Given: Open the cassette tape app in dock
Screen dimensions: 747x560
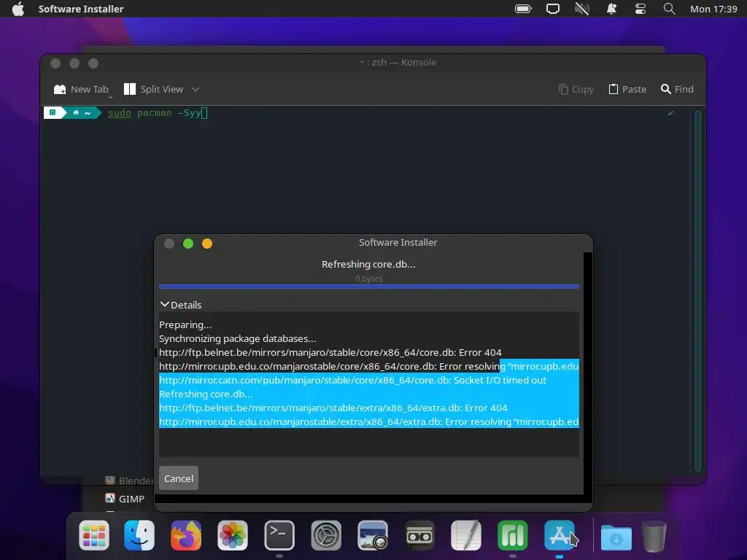Looking at the screenshot, I should coord(419,535).
